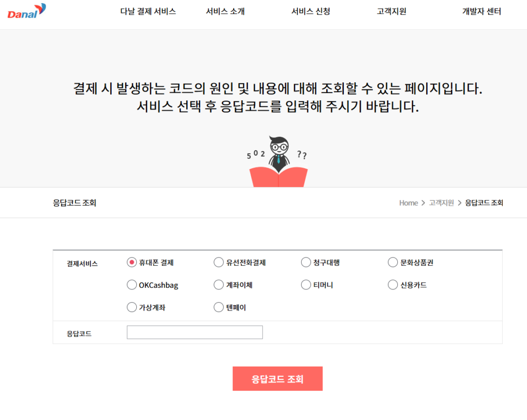Click inside the 응답코드 input field
Image resolution: width=527 pixels, height=420 pixels.
coord(194,332)
